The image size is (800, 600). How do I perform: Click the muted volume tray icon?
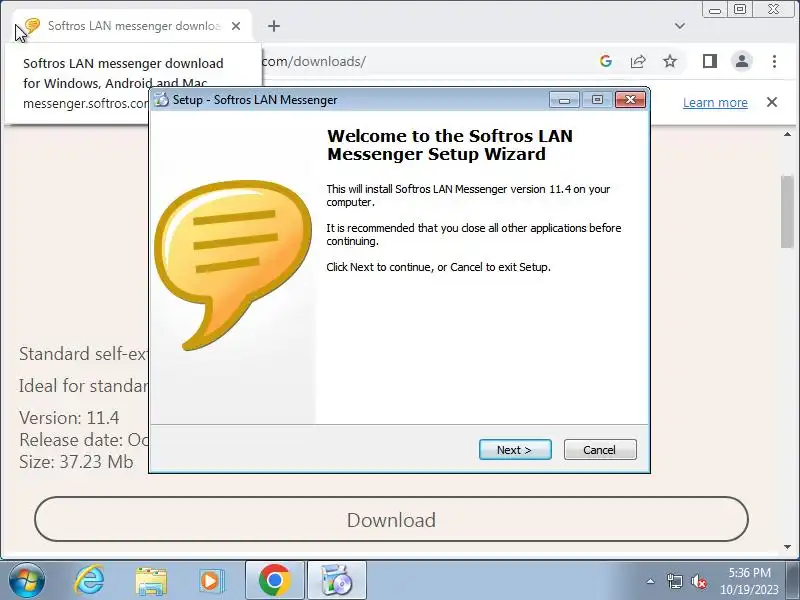pos(698,581)
